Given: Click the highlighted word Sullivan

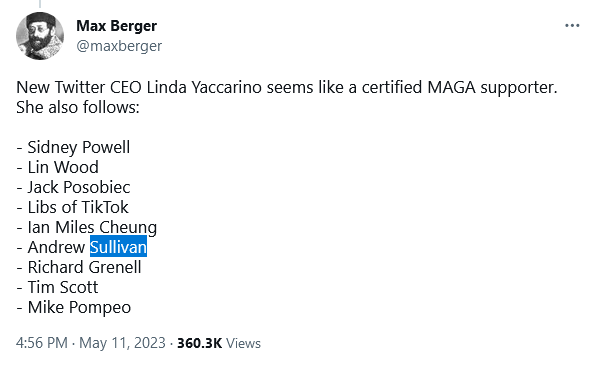Looking at the screenshot, I should tap(118, 247).
